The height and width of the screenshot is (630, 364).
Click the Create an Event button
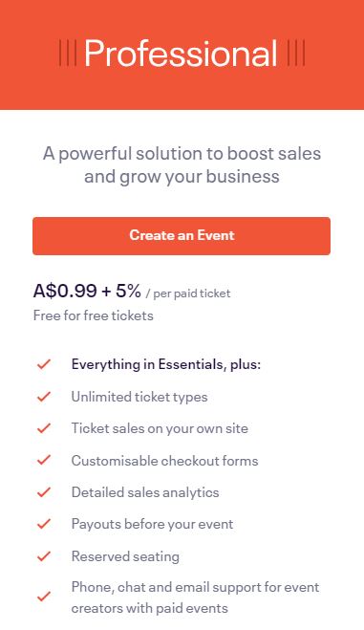[x=182, y=236]
